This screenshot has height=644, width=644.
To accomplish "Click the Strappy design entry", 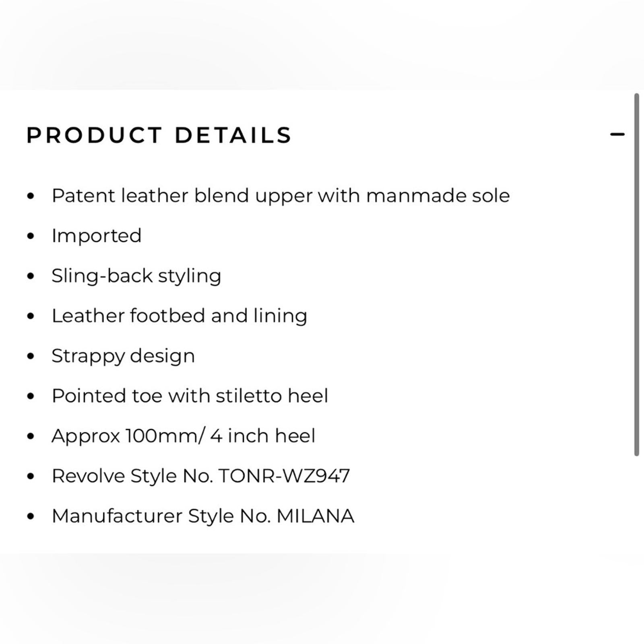I will coord(123,356).
